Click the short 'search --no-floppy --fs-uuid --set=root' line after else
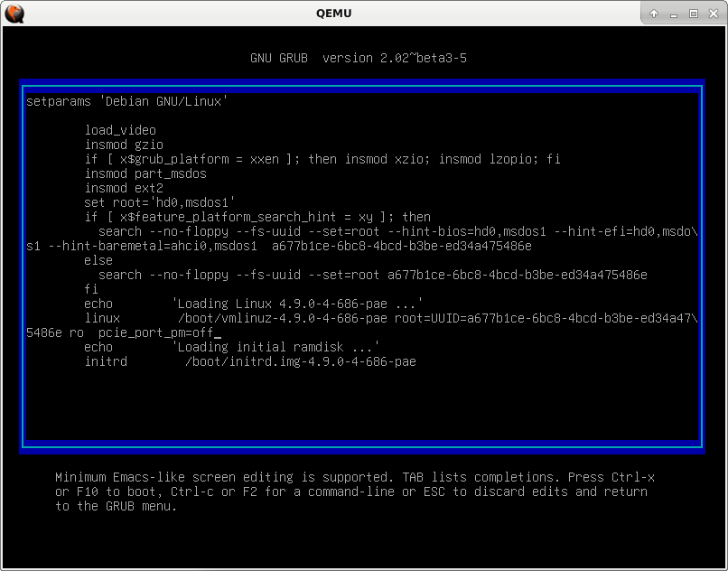This screenshot has width=728, height=571. pos(373,275)
